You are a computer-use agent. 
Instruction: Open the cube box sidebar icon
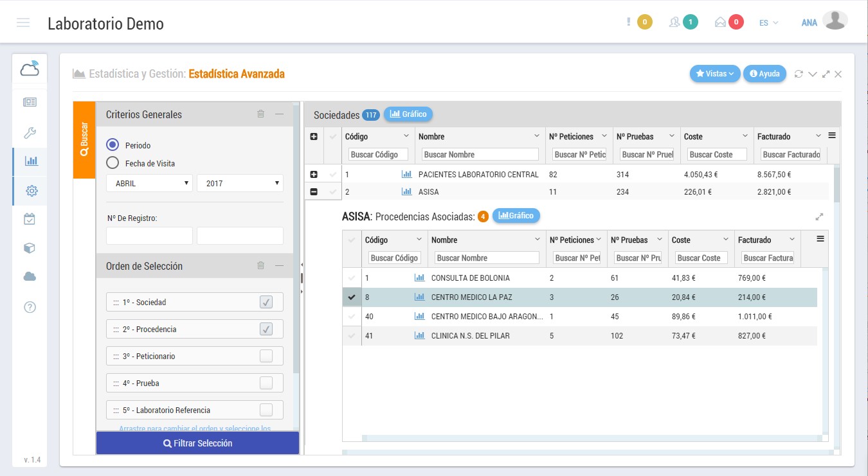(30, 248)
